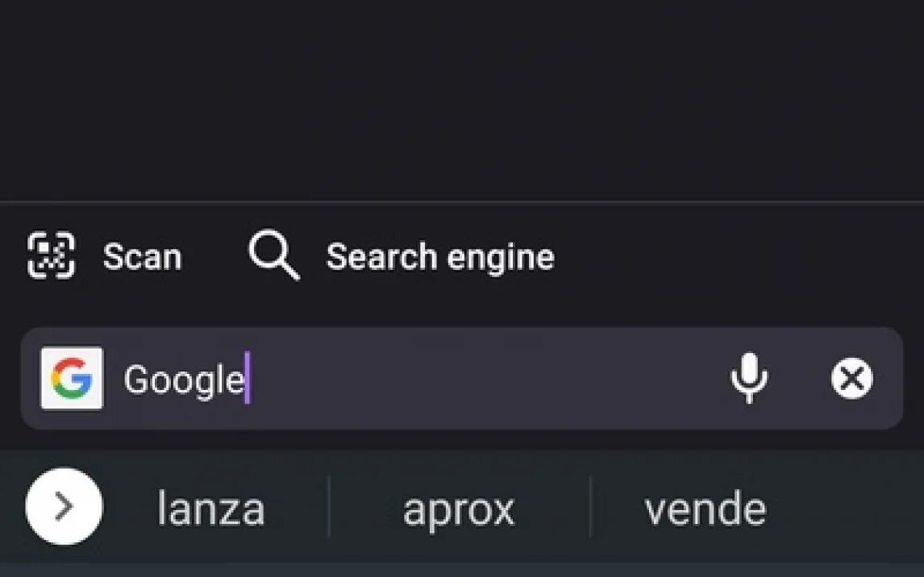Screen dimensions: 924x577
Task: Tap the dark blank page area above
Action: point(462,97)
